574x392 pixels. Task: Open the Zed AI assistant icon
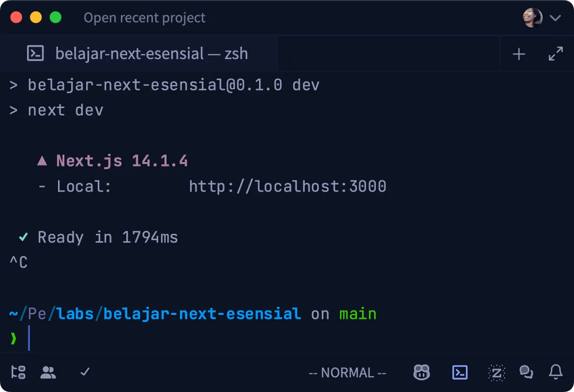click(496, 372)
